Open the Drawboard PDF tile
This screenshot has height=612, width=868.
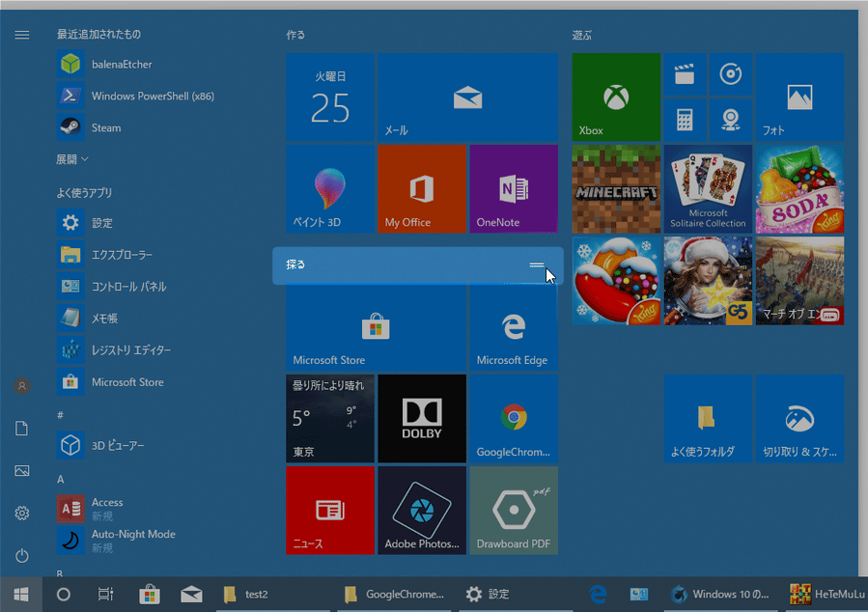click(514, 511)
